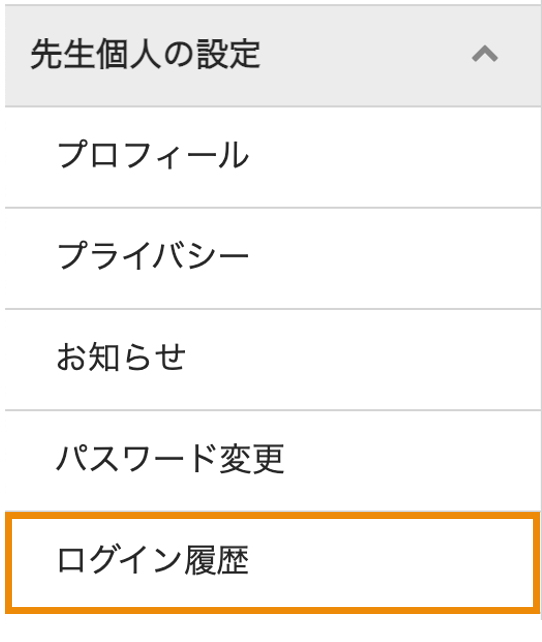
Task: Select the highlighted ログイン履歴 entry
Action: coord(273,563)
